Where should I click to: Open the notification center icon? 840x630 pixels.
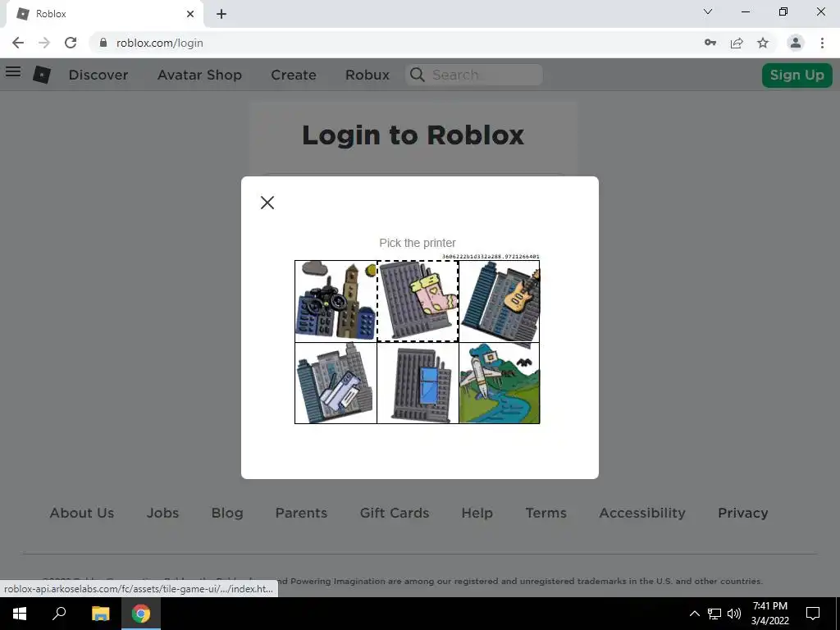813,614
